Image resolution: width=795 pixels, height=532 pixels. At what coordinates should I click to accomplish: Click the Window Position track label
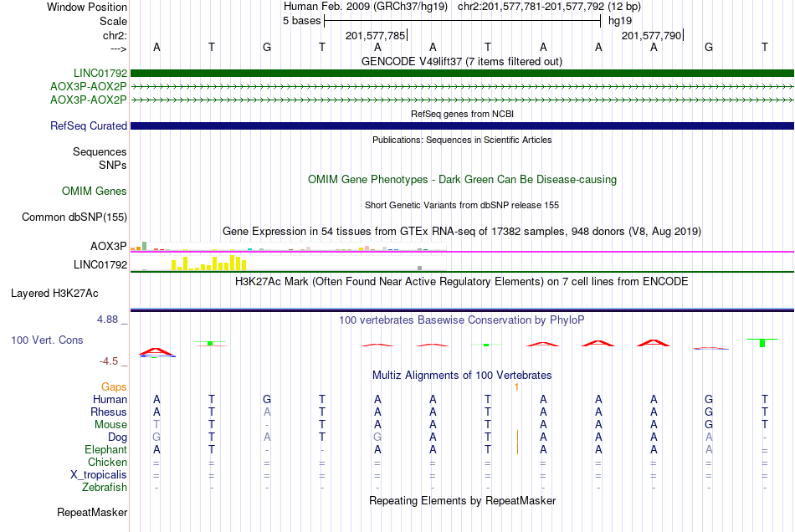87,7
